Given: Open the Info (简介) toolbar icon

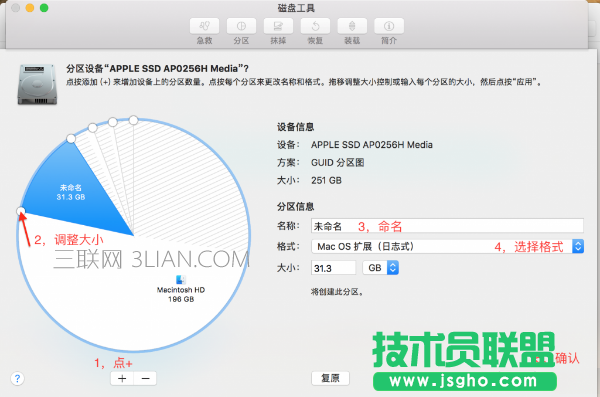Looking at the screenshot, I should click(x=389, y=26).
